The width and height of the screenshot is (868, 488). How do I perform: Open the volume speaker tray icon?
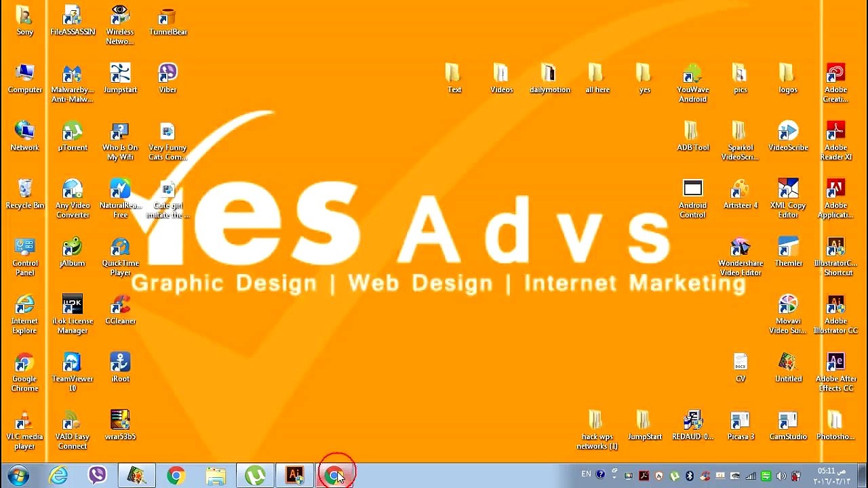tap(781, 476)
